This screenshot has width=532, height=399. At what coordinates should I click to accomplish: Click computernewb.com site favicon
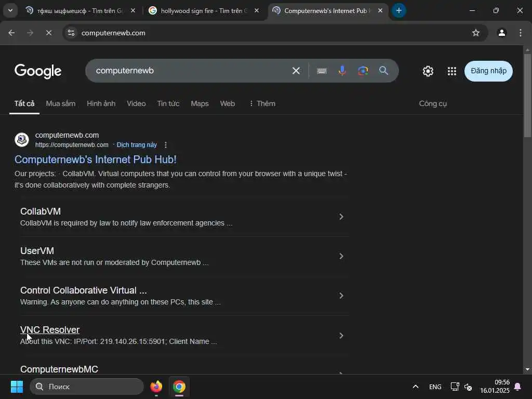[22, 140]
